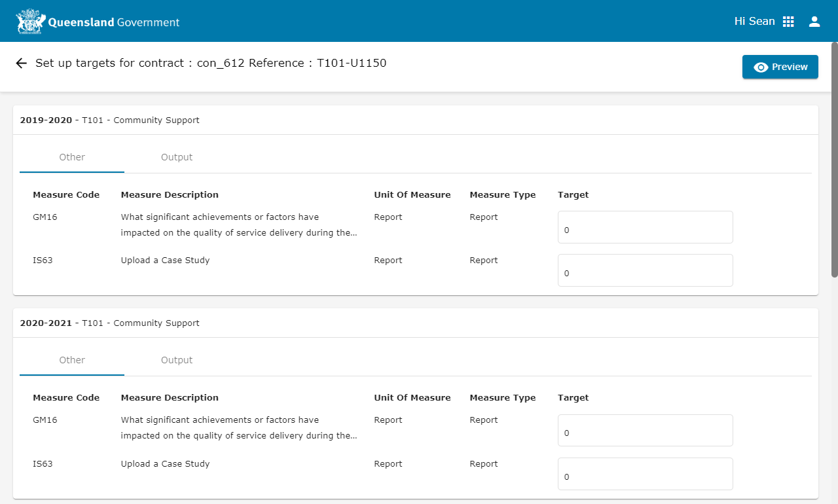Switch to Output tab for 2020-2021

click(177, 360)
